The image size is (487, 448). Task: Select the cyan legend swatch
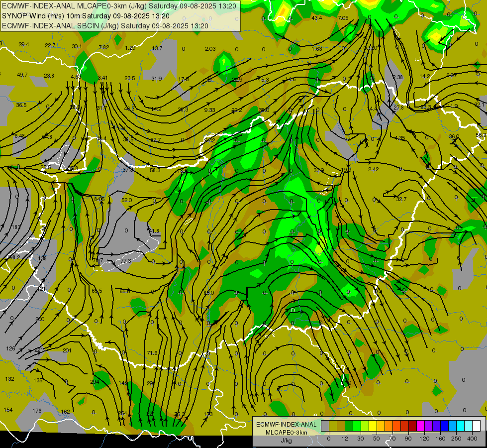click(461, 426)
